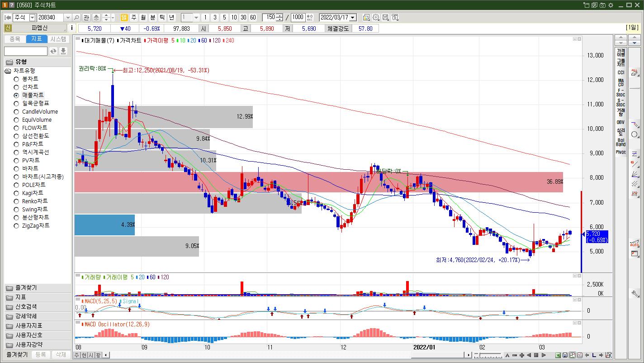This screenshot has width=644, height=363.
Task: Select the fan lines drawing tool
Action: (635, 174)
